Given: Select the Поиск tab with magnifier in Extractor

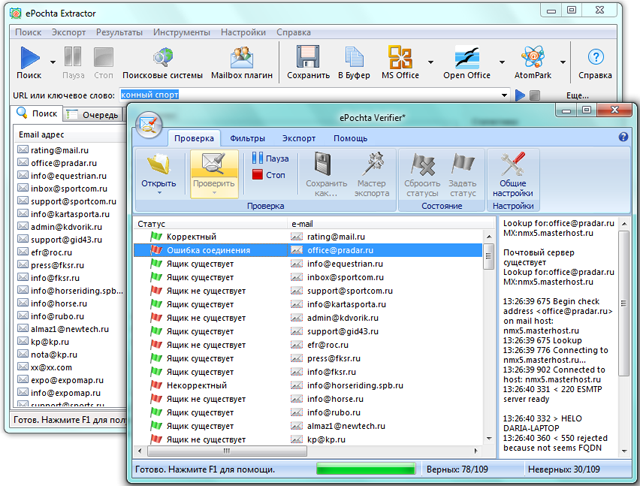Looking at the screenshot, I should [38, 113].
